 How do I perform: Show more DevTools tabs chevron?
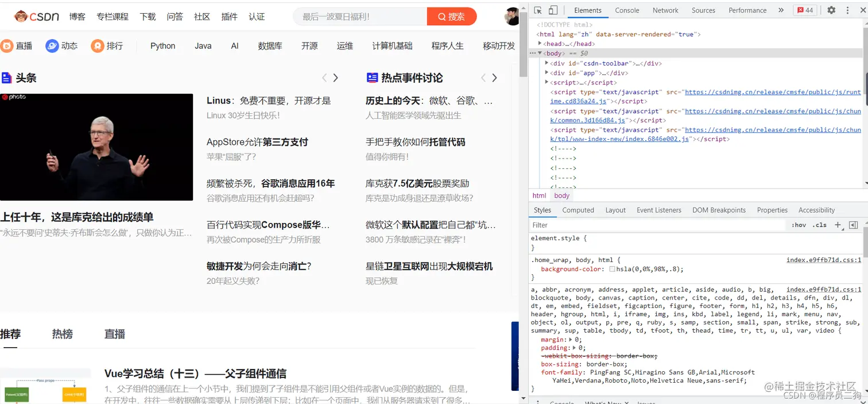781,10
